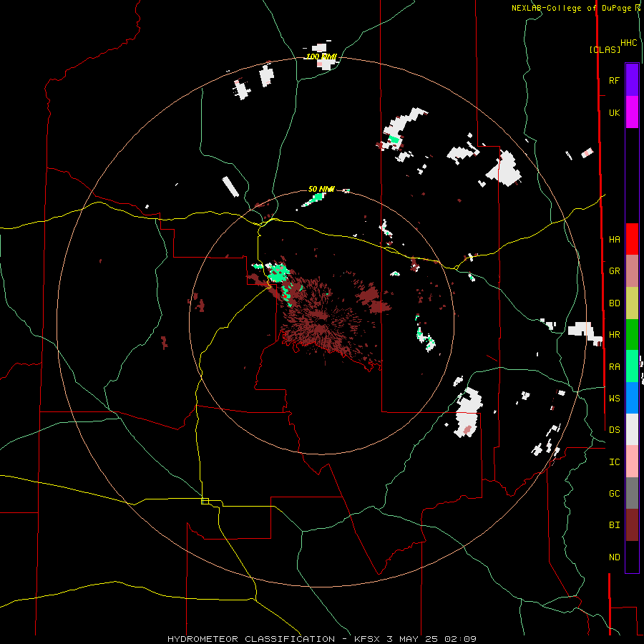Pick the yellow BD legend swatch
Viewport: 644px width, 644px height.
[x=632, y=303]
